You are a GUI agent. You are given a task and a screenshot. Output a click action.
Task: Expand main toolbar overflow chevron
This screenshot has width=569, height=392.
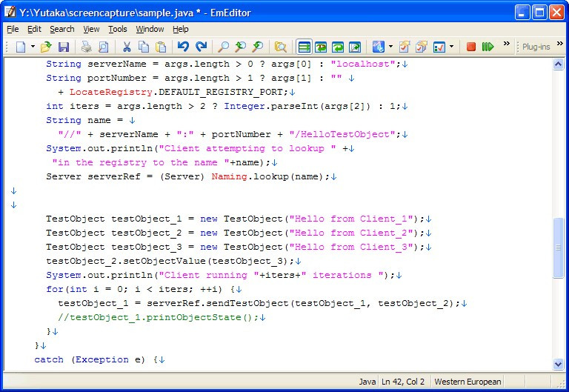pyautogui.click(x=506, y=44)
